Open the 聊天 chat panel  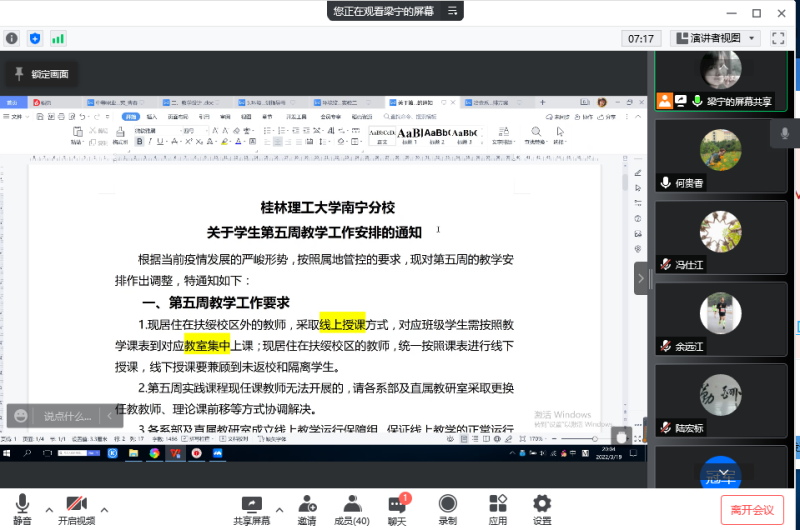click(x=397, y=509)
